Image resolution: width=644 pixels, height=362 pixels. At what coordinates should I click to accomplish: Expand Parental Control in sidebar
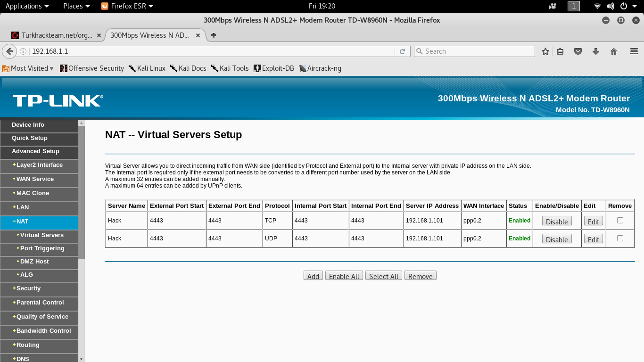[x=39, y=303]
